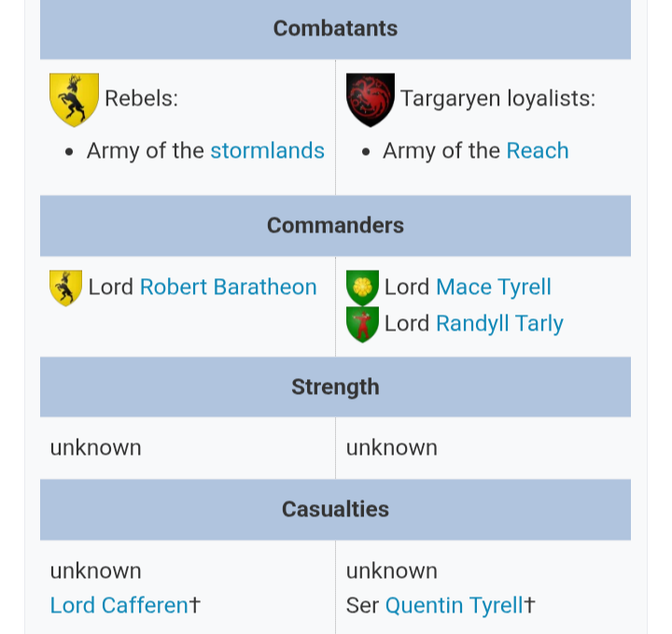Click the 'Targaryen loyalists:' label text
672x634 pixels.
[498, 99]
